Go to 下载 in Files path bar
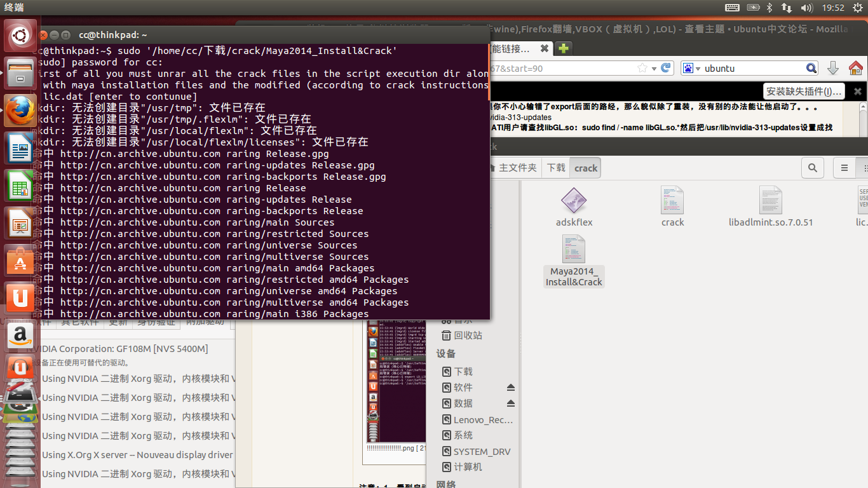 pyautogui.click(x=556, y=168)
